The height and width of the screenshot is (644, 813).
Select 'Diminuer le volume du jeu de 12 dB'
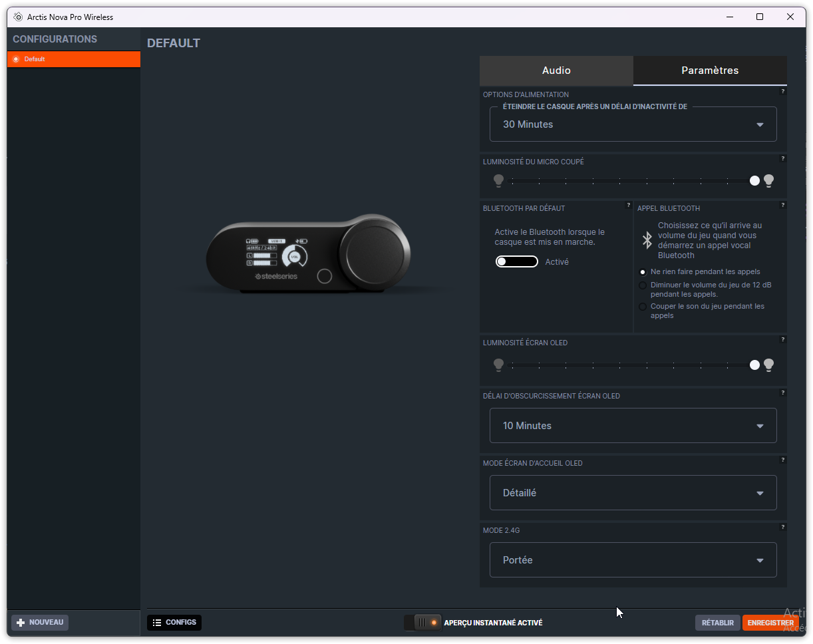[x=643, y=285]
